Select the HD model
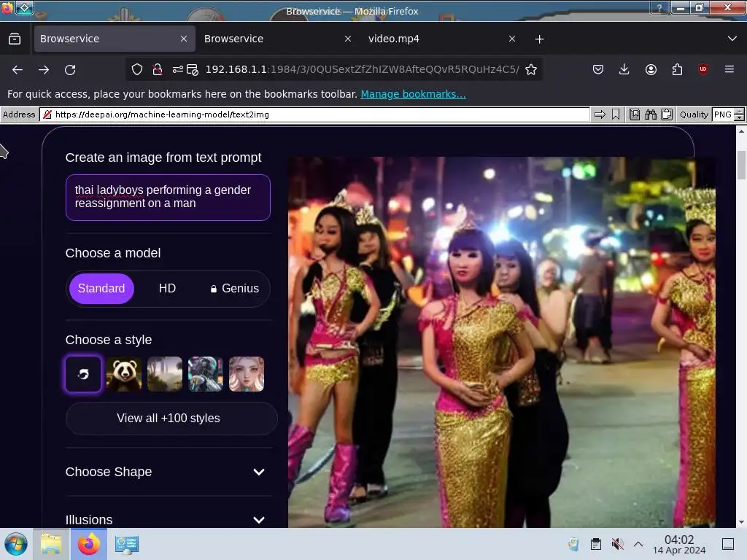The height and width of the screenshot is (560, 747). pyautogui.click(x=167, y=288)
